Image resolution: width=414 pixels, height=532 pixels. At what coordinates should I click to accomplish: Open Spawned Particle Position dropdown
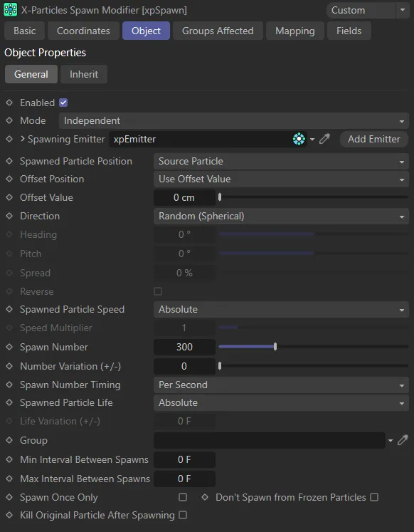[281, 161]
